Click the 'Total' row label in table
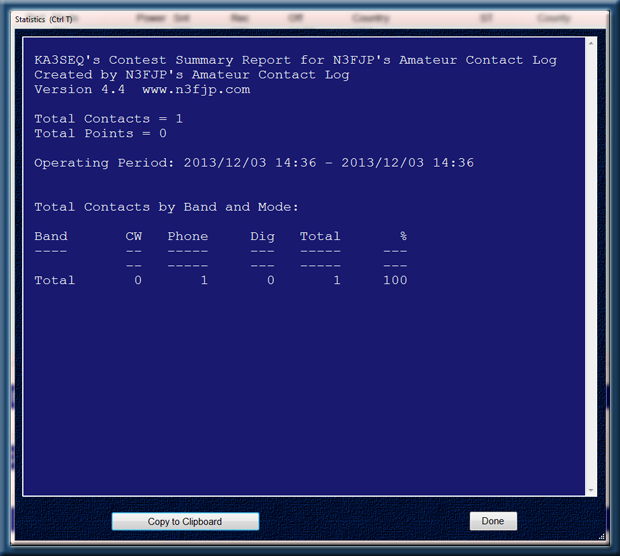Screen dimensions: 620x556 point(55,280)
